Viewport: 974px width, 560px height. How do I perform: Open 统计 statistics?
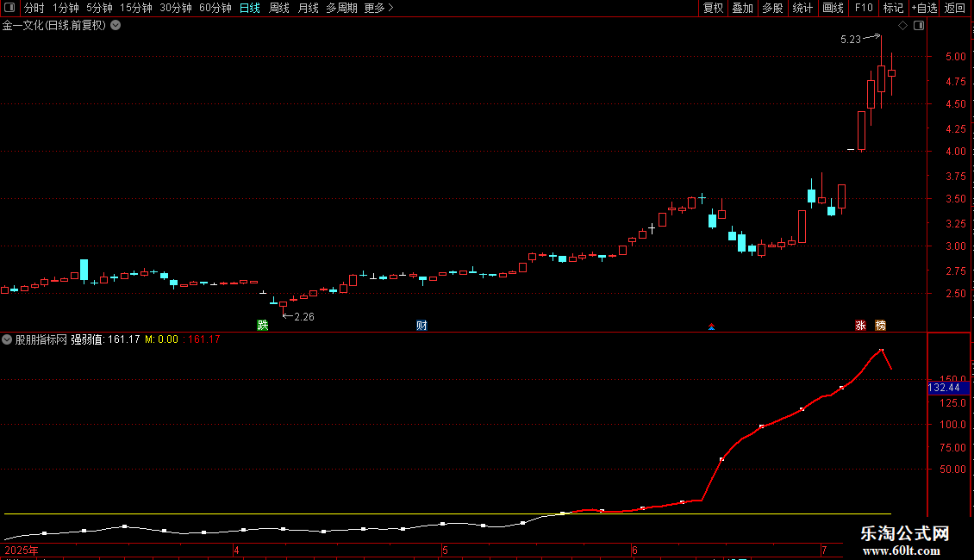pyautogui.click(x=802, y=8)
